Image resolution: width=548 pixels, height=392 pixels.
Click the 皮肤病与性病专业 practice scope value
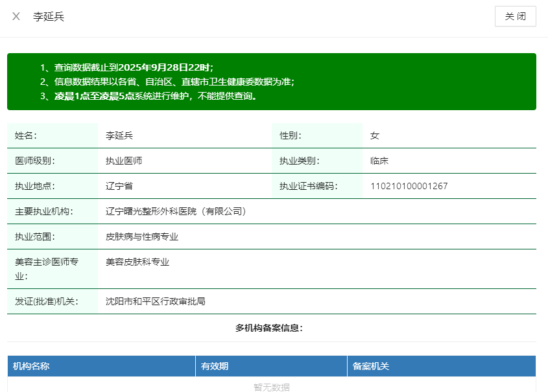point(142,236)
